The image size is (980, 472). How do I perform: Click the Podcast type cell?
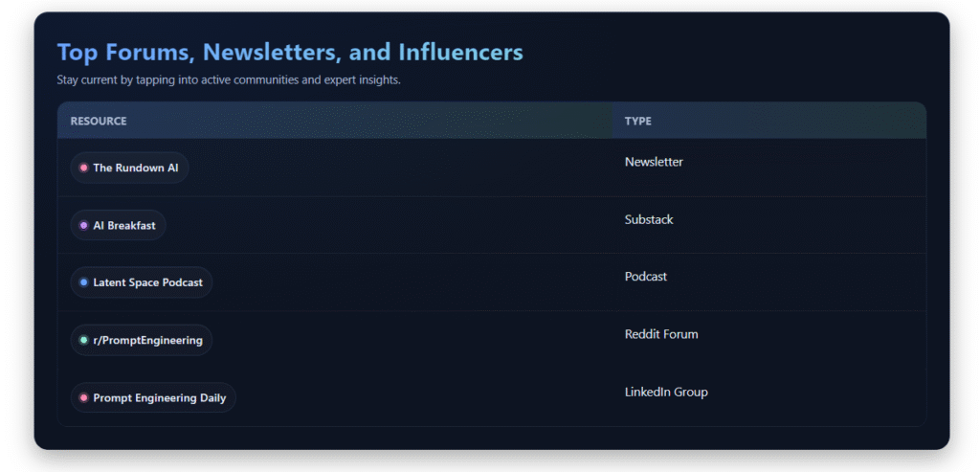coord(646,277)
